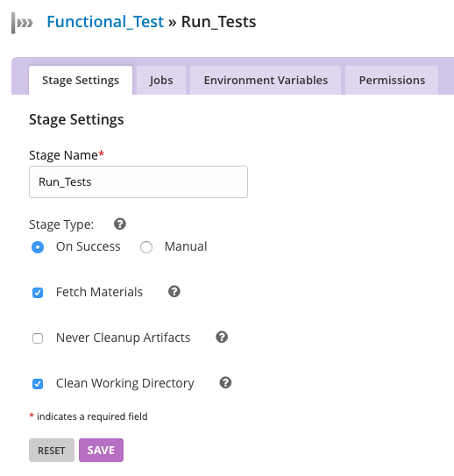Switch to the Permissions tab
454x476 pixels.
(392, 81)
